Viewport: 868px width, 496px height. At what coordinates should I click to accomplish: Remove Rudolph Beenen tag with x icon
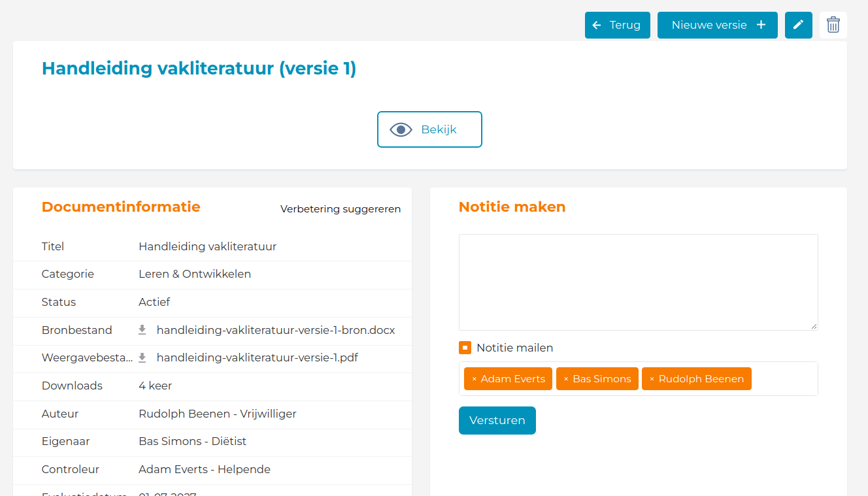click(x=652, y=379)
